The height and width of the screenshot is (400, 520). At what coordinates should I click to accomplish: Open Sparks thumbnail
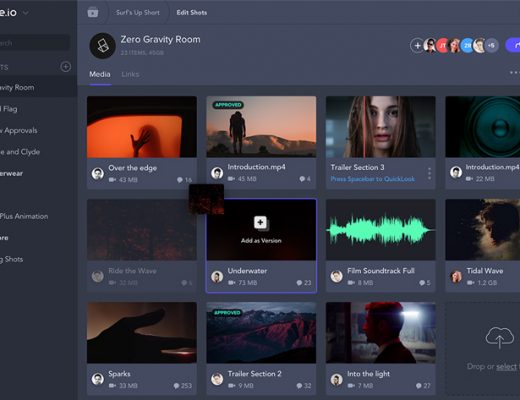pos(142,333)
